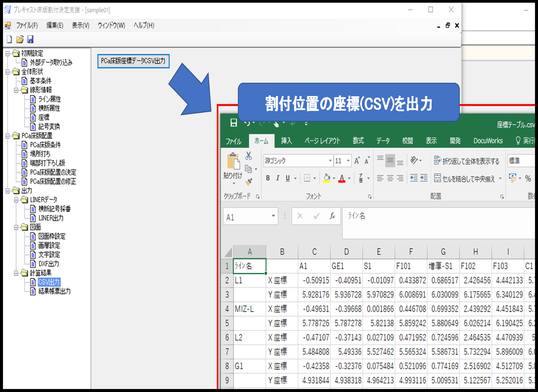
Task: Toggle wrap text (折り返して全体を表示する)
Action: [467, 161]
